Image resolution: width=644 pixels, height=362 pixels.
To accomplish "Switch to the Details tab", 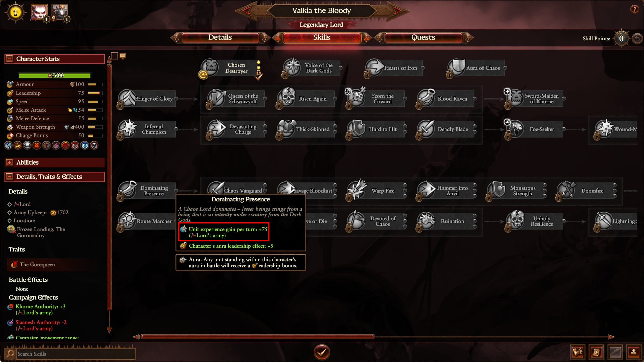I will click(220, 37).
